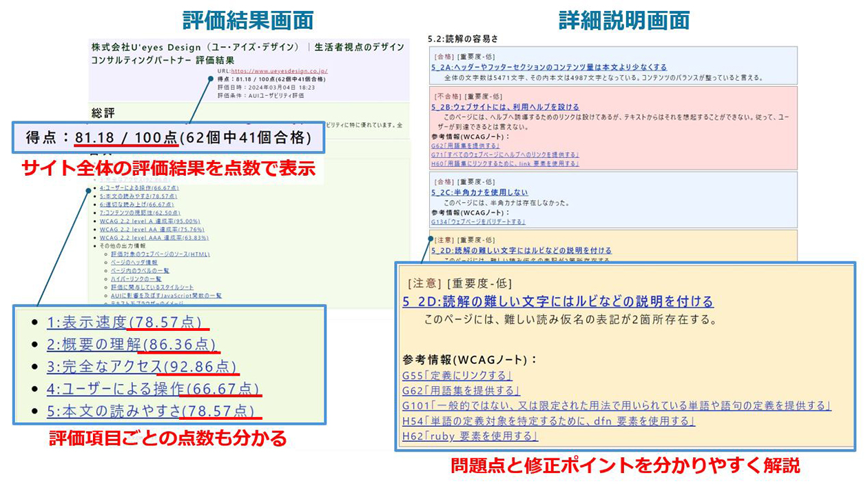The image size is (868, 484).
Task: Open AUIに影響を及ぼすJavaScript関数の一覧 link
Action: (x=166, y=296)
